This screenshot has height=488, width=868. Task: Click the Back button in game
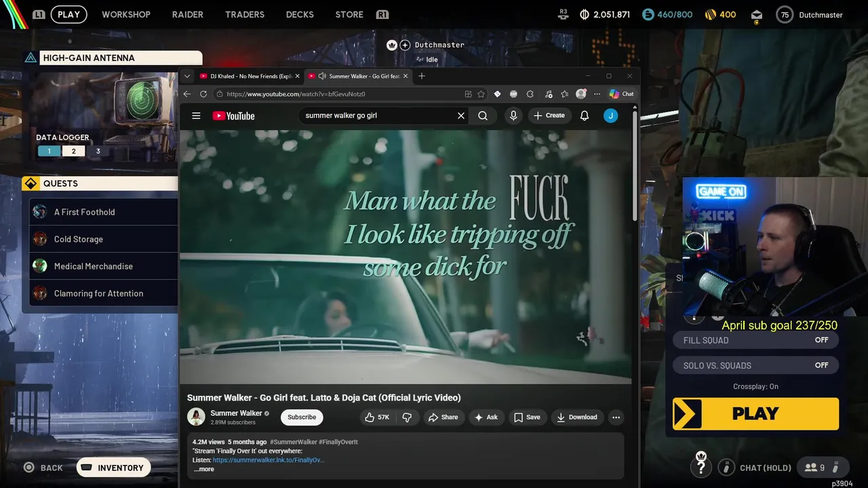44,468
